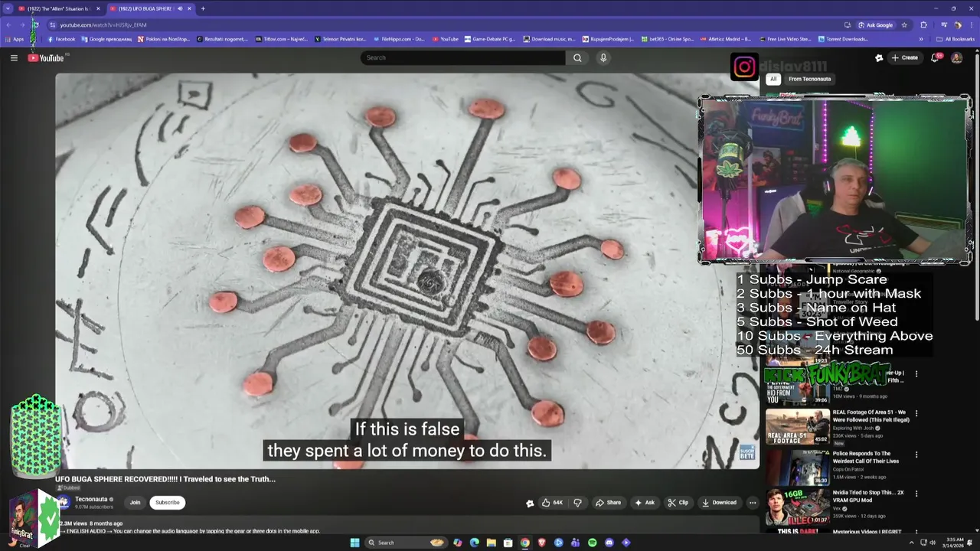This screenshot has width=980, height=551.
Task: Open the thanks/hype icon beside like button
Action: (x=529, y=503)
